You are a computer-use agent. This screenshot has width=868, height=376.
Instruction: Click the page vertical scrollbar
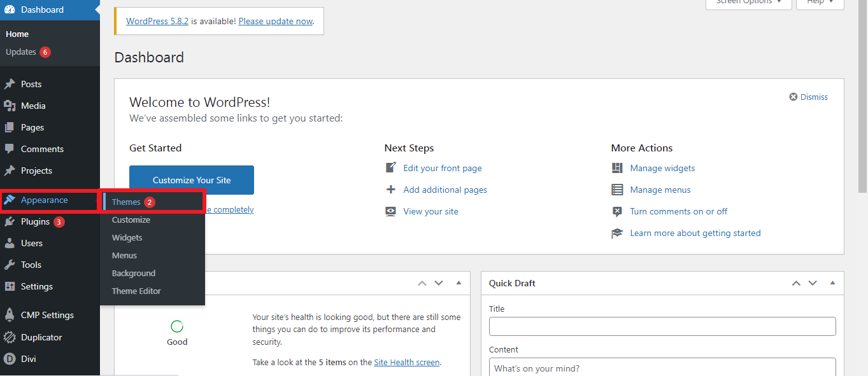click(863, 95)
